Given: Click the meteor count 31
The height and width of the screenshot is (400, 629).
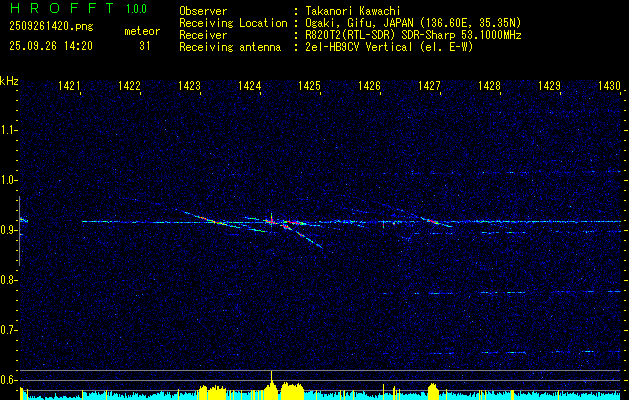Looking at the screenshot, I should pyautogui.click(x=145, y=46).
